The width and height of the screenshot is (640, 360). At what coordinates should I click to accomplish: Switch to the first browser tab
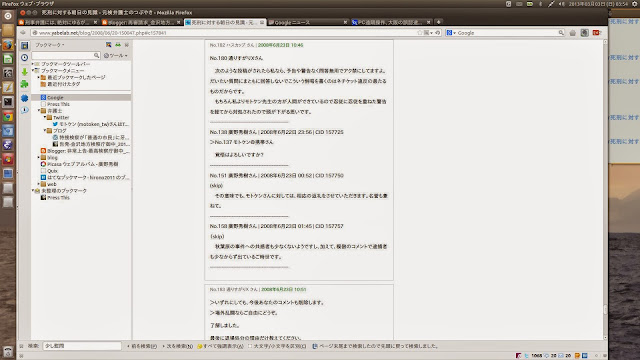pos(58,22)
